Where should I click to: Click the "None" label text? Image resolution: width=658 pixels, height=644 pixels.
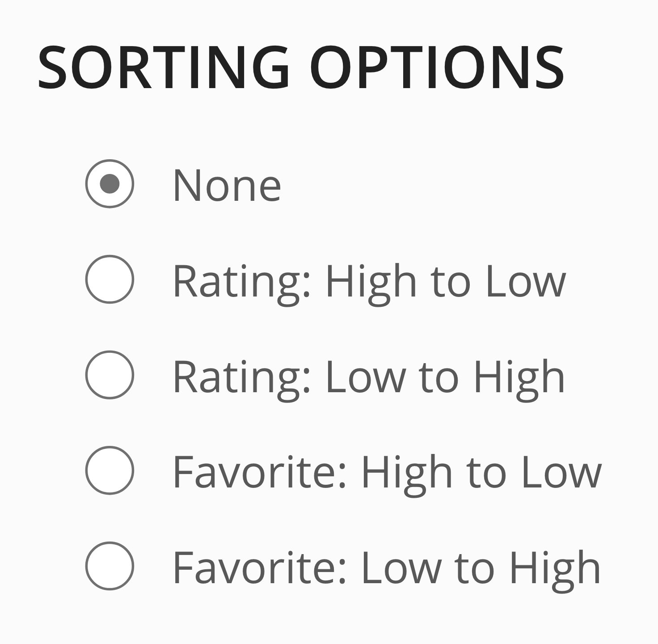point(227,185)
